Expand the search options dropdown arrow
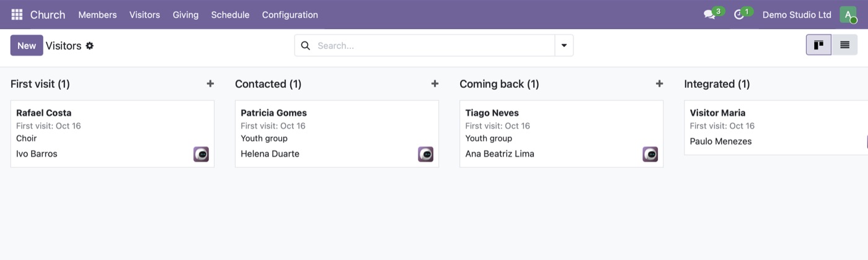The height and width of the screenshot is (260, 868). pos(564,45)
